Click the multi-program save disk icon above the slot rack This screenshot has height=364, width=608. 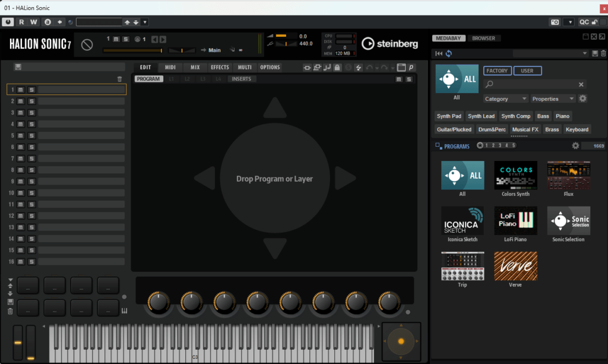18,67
